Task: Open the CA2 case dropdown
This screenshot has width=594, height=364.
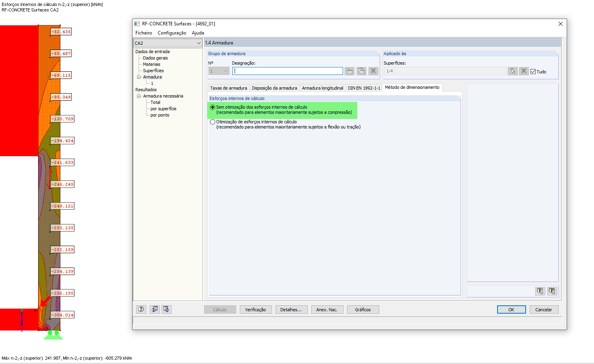Action: click(x=168, y=43)
